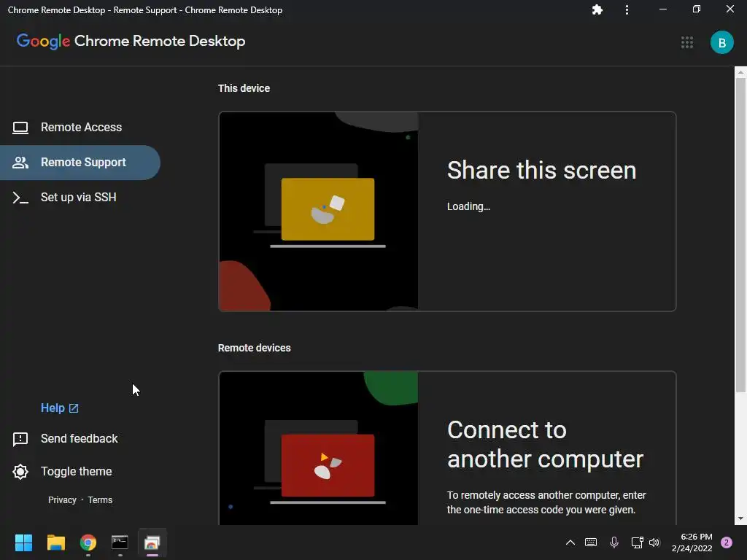The width and height of the screenshot is (747, 560).
Task: Open Google Chrome from the taskbar
Action: [x=88, y=542]
